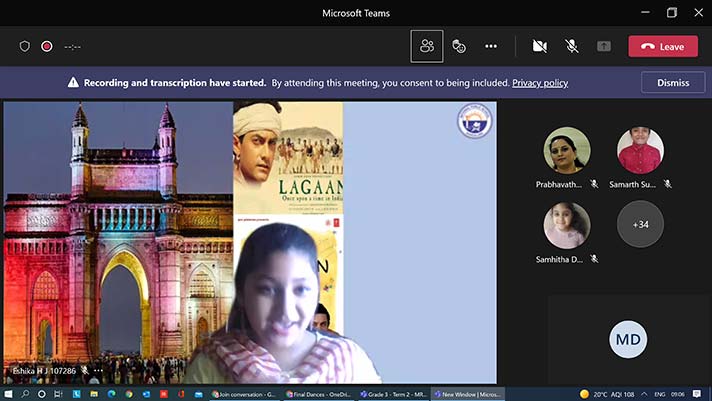Click the shield security icon

point(25,46)
